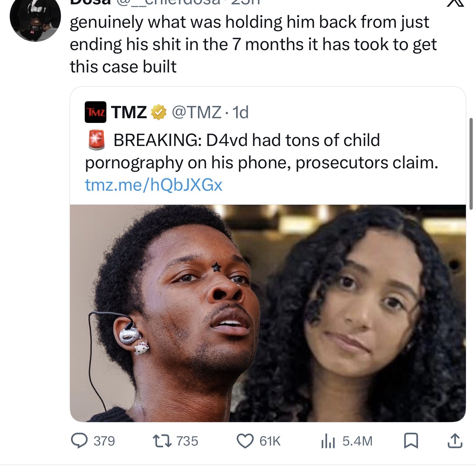This screenshot has height=474, width=476.
Task: View post analytics bar chart icon
Action: [x=328, y=441]
